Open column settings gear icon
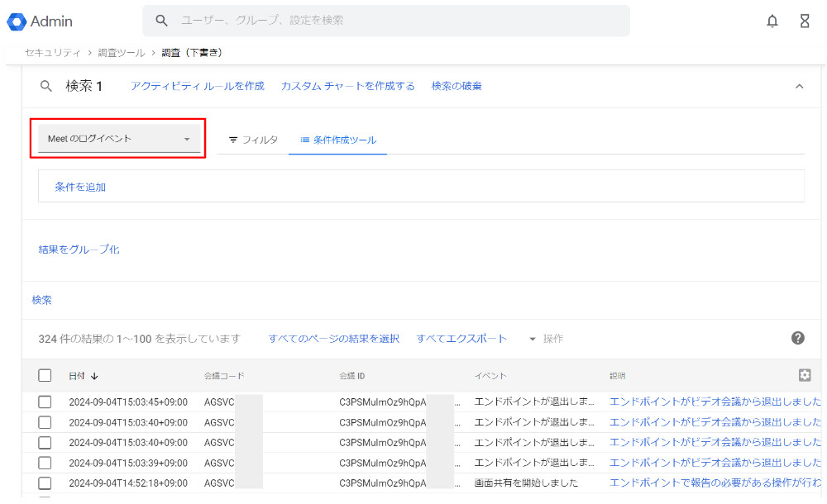 (x=804, y=375)
